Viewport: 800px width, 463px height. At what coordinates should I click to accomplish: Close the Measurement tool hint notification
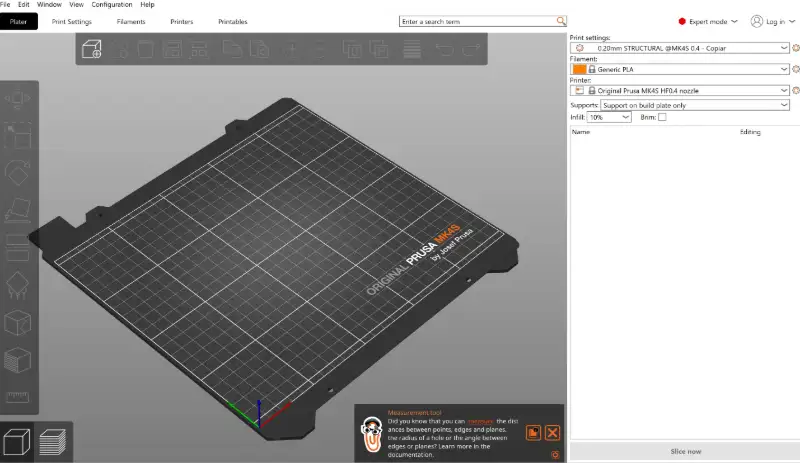552,433
